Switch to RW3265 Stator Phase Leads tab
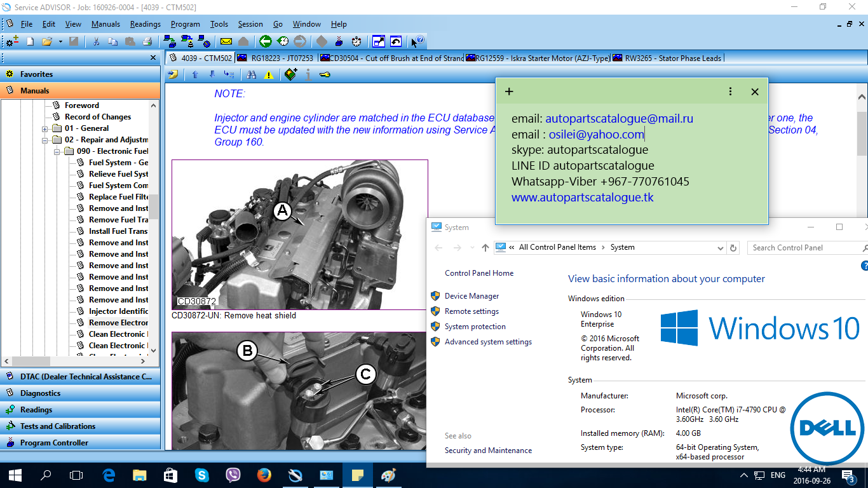Image resolution: width=868 pixels, height=488 pixels. [667, 58]
